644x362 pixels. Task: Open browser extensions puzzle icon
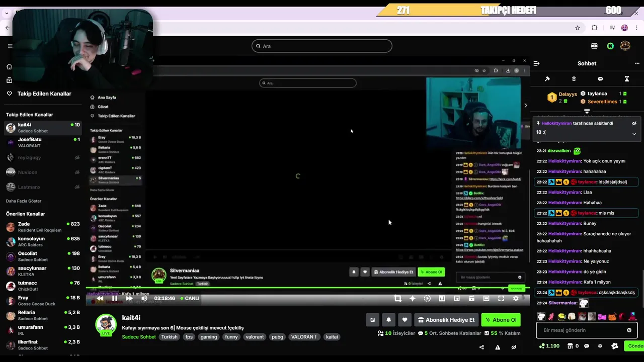pyautogui.click(x=595, y=28)
